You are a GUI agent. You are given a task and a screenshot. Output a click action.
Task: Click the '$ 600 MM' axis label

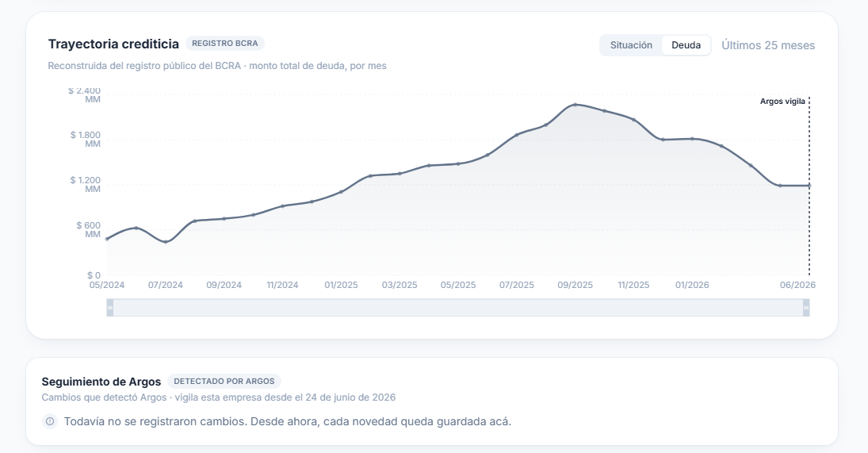pyautogui.click(x=89, y=230)
